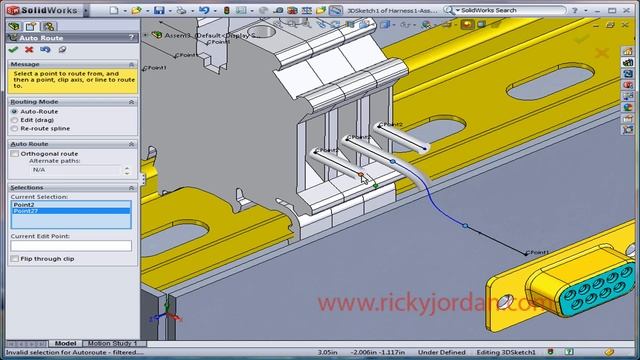
Task: Enable the Orthogonal route checkbox
Action: click(15, 153)
